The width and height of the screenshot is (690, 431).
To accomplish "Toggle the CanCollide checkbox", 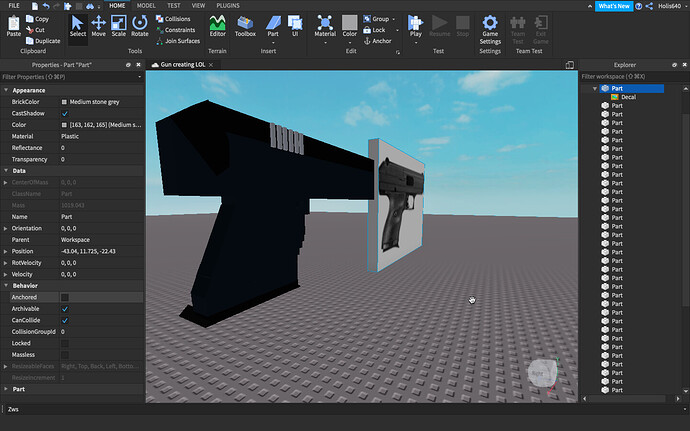I will [x=65, y=320].
